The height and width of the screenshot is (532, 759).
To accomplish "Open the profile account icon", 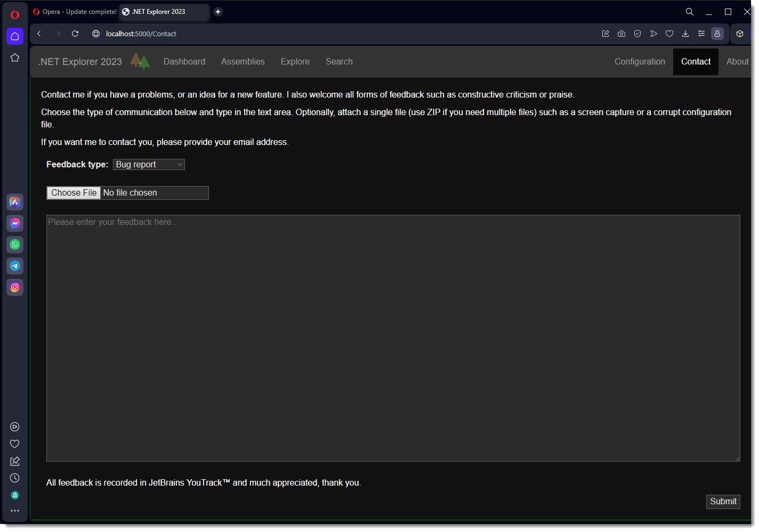I will coord(717,34).
